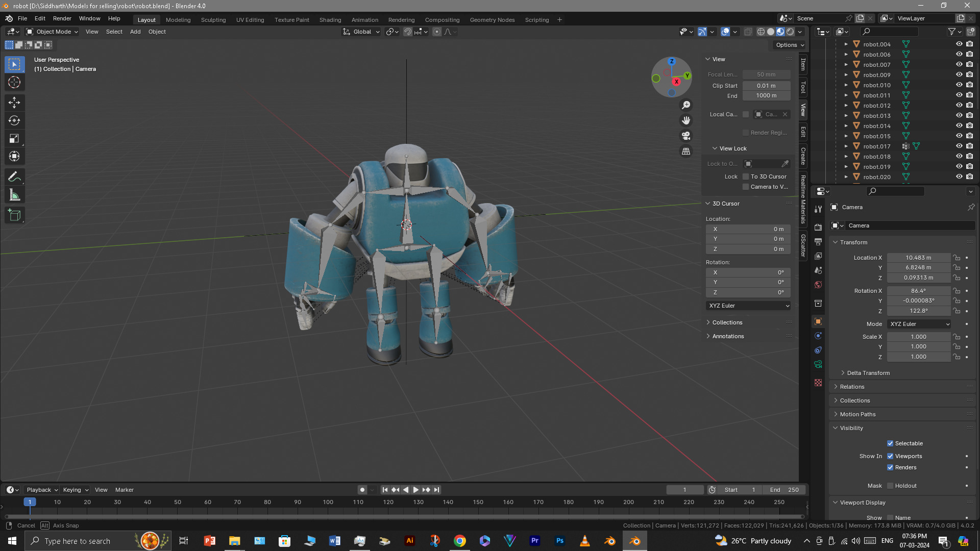Expand the Delta Transform panel
Viewport: 980px width, 551px height.
[x=868, y=373]
